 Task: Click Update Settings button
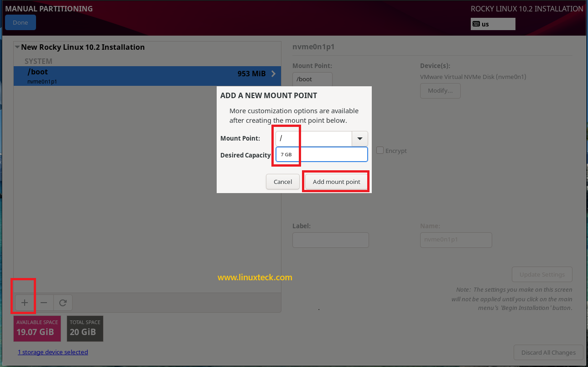pos(542,274)
